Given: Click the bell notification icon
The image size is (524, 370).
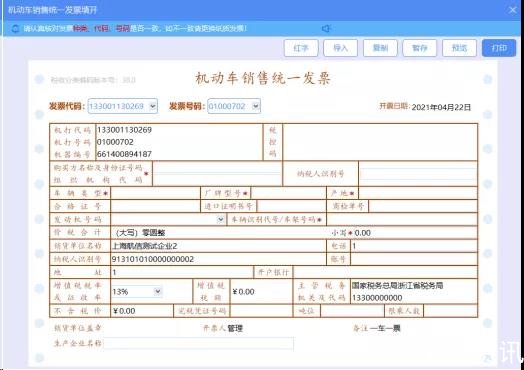Looking at the screenshot, I should (x=15, y=29).
